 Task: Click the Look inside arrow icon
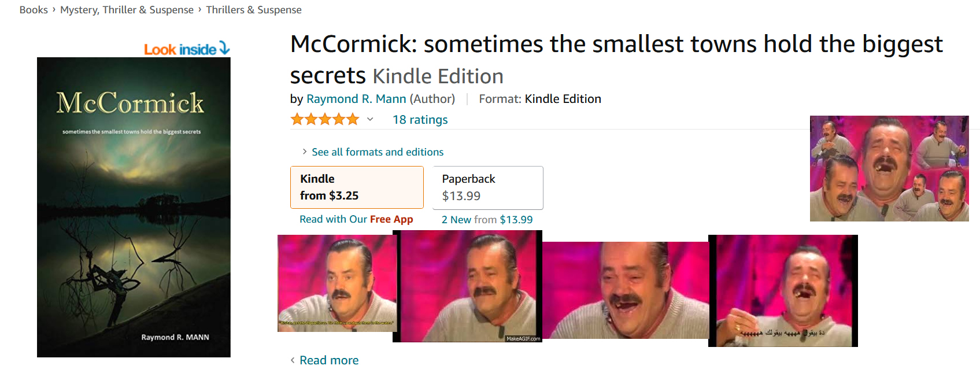point(224,49)
